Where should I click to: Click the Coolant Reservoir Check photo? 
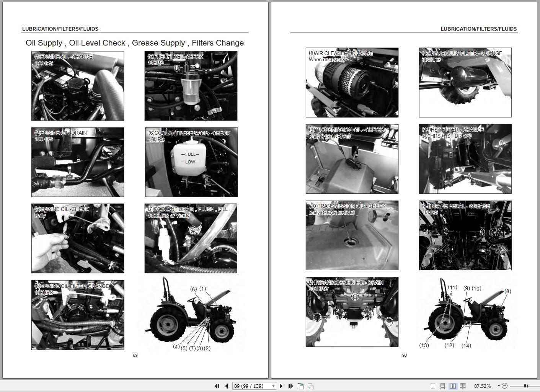[191, 162]
